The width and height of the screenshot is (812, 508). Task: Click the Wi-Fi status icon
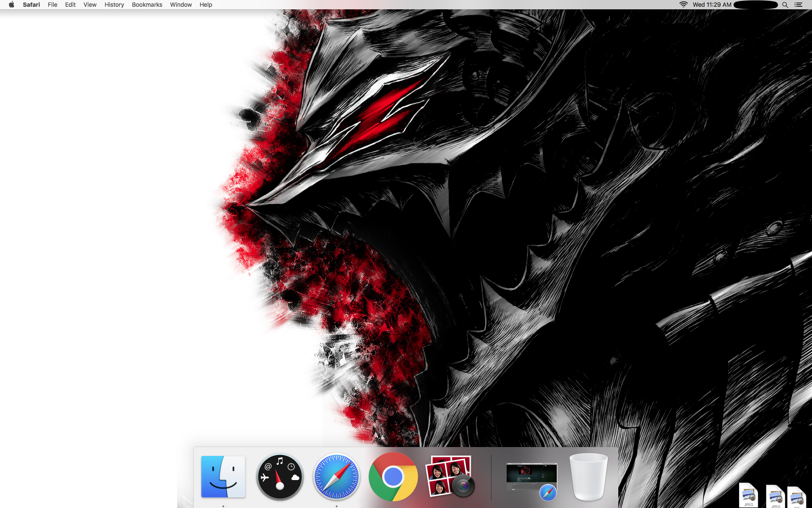click(683, 5)
